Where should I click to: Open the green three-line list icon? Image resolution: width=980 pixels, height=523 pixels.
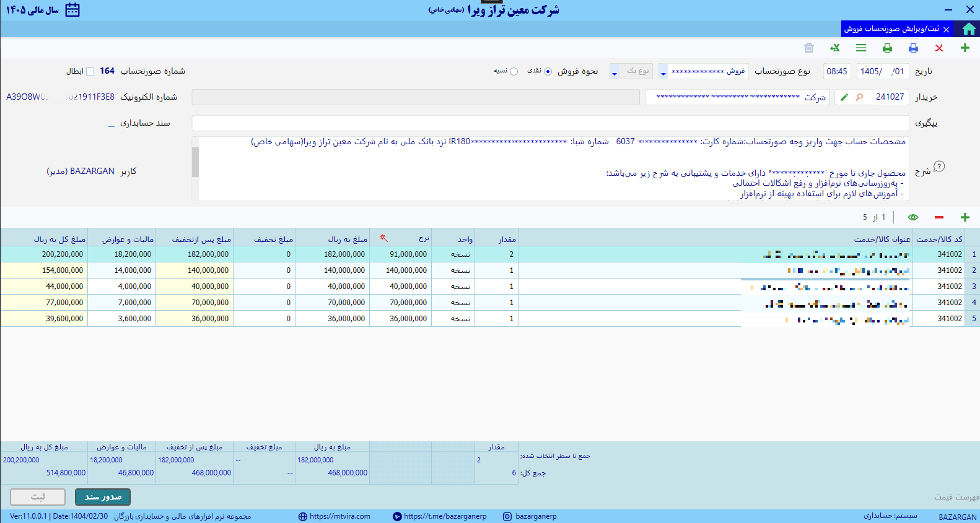861,48
